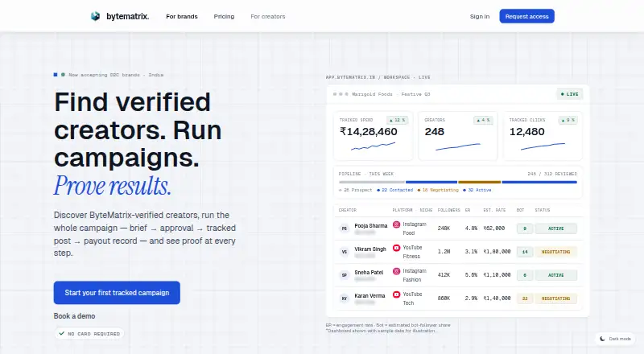Screen dimensions: 644x354
Task: Click the ₹1,80,000 estimated rate
Action: coord(497,252)
